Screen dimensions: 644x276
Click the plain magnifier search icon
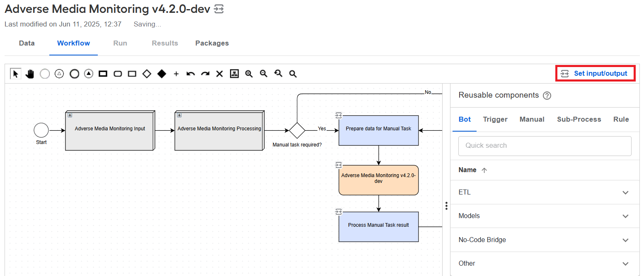pos(293,74)
